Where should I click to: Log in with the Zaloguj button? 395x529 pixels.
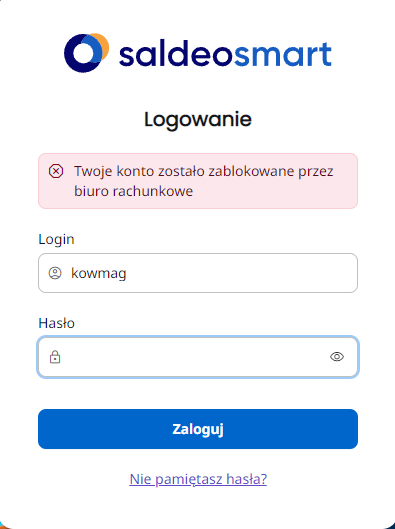198,429
